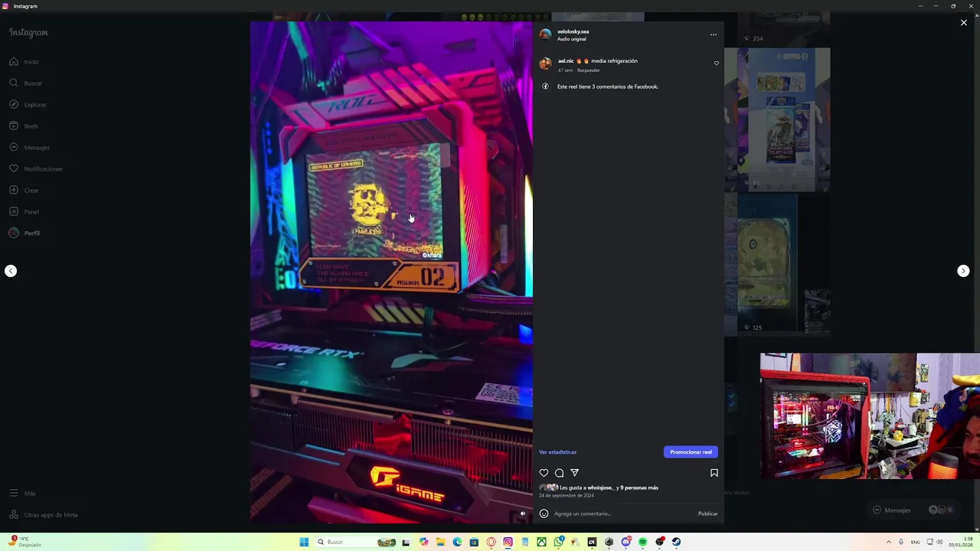Open the volume control in the system tray
This screenshot has width=980, height=551.
[x=939, y=542]
